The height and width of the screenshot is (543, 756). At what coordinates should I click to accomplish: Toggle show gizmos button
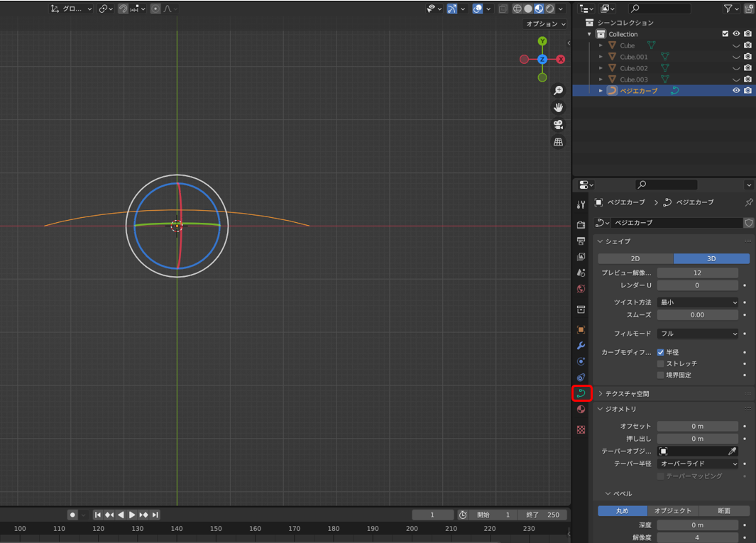coord(451,9)
